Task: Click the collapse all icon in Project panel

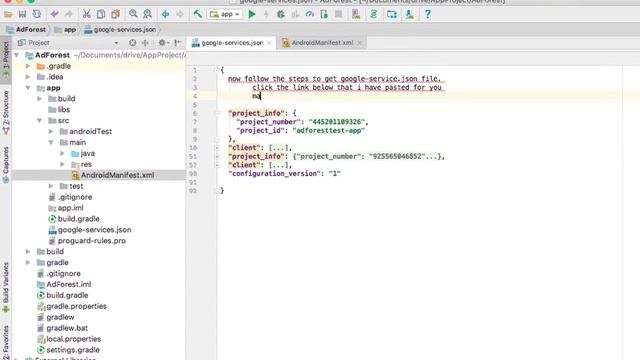Action: (x=145, y=42)
